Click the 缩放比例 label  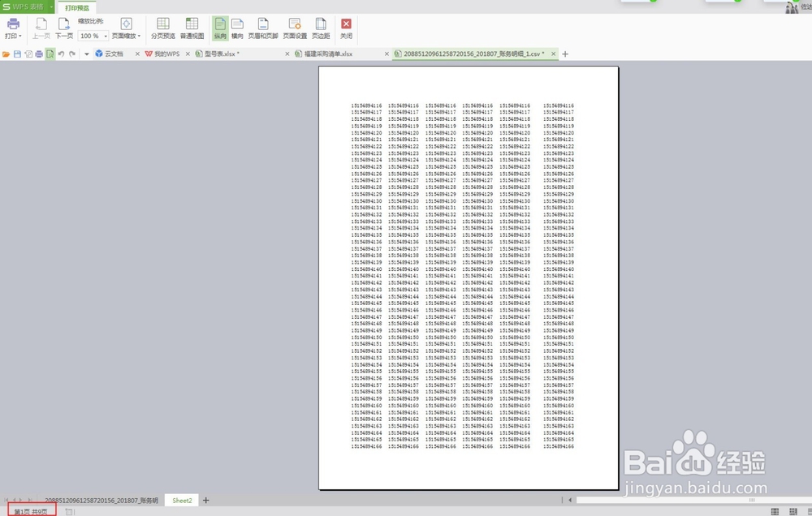91,21
